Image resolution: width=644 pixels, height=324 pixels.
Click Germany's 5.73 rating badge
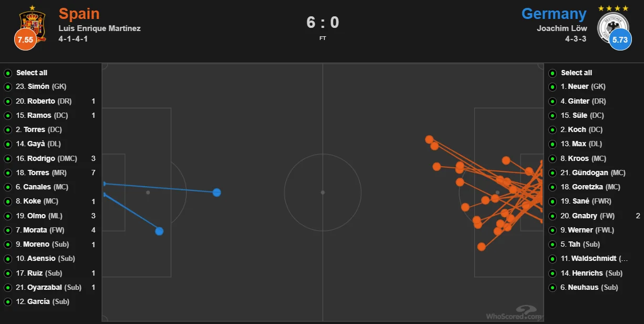620,40
